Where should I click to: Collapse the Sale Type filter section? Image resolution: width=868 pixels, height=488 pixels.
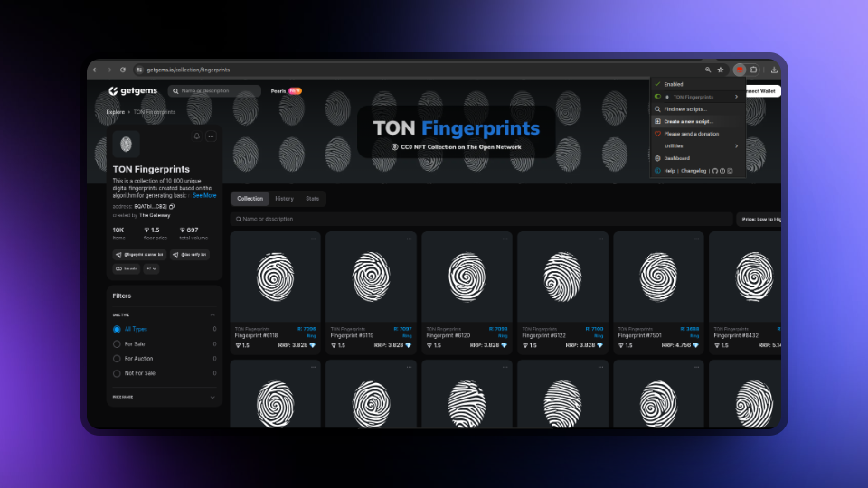point(212,314)
